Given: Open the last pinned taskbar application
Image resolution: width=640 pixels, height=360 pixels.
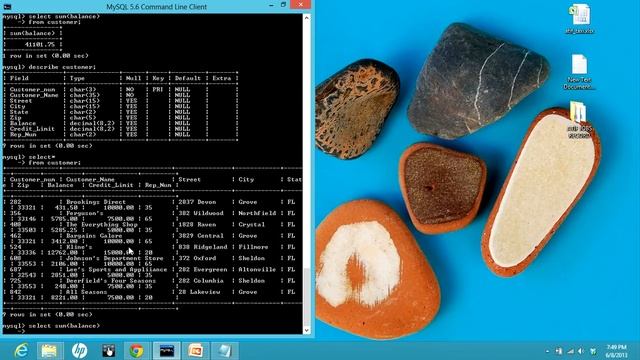Looking at the screenshot, I should pos(224,351).
